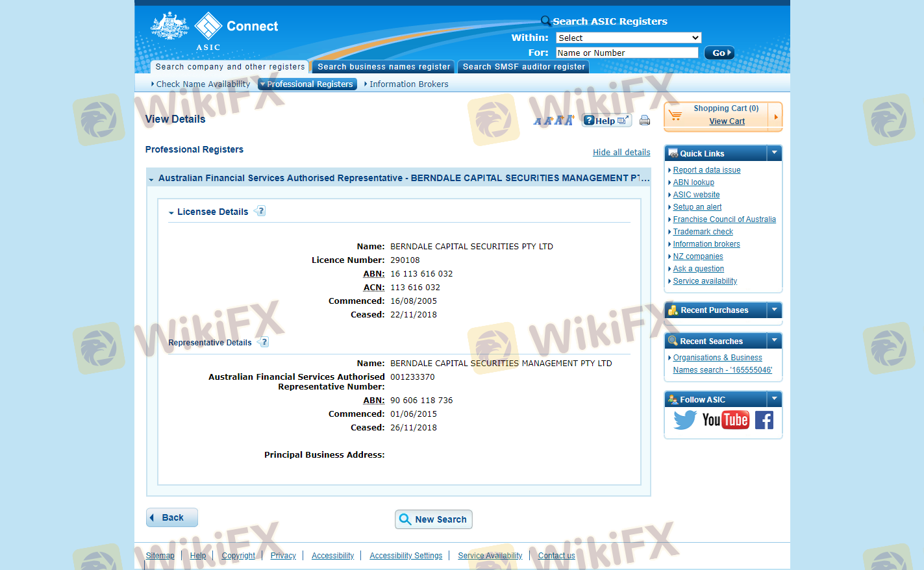
Task: Collapse the Follow ASIC panel
Action: pyautogui.click(x=774, y=399)
